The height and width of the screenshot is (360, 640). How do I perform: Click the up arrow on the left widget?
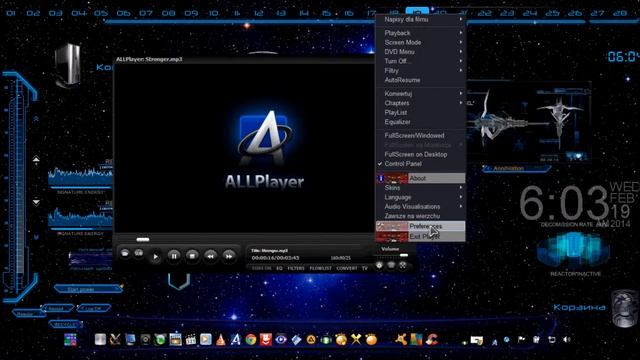coord(36,160)
